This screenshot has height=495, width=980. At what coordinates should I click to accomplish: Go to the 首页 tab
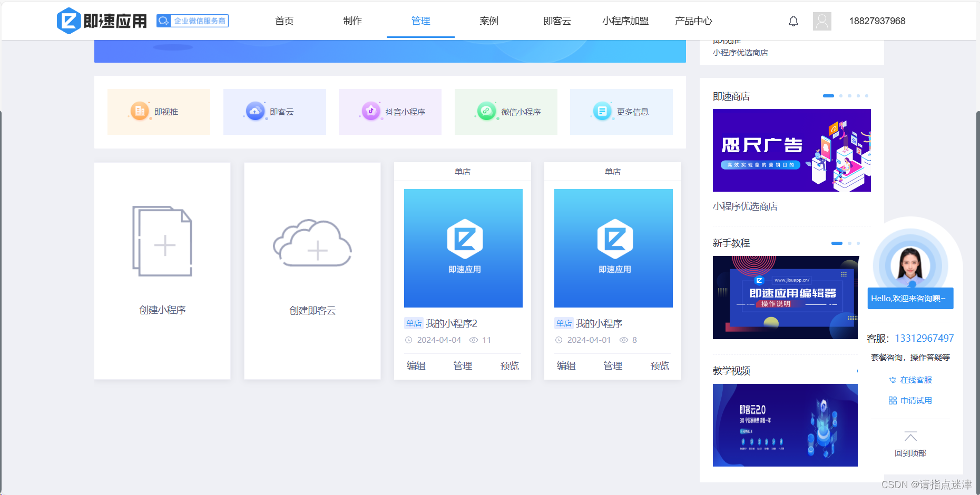click(x=285, y=21)
